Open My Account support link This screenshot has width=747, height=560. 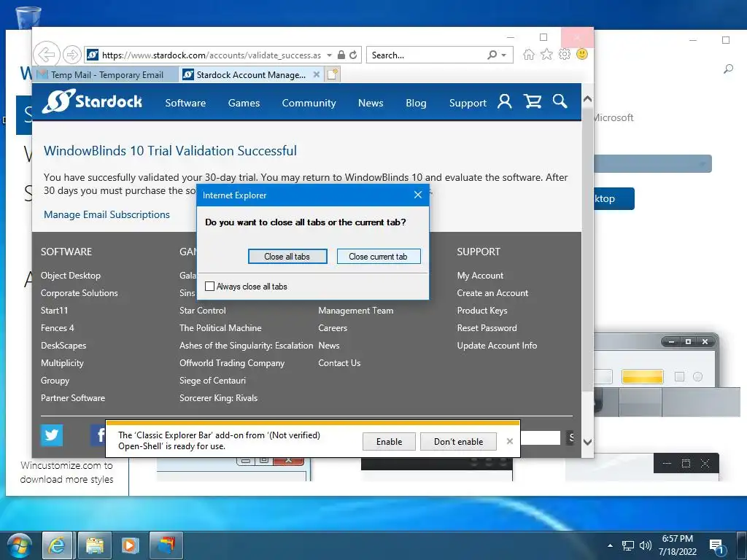(x=480, y=275)
